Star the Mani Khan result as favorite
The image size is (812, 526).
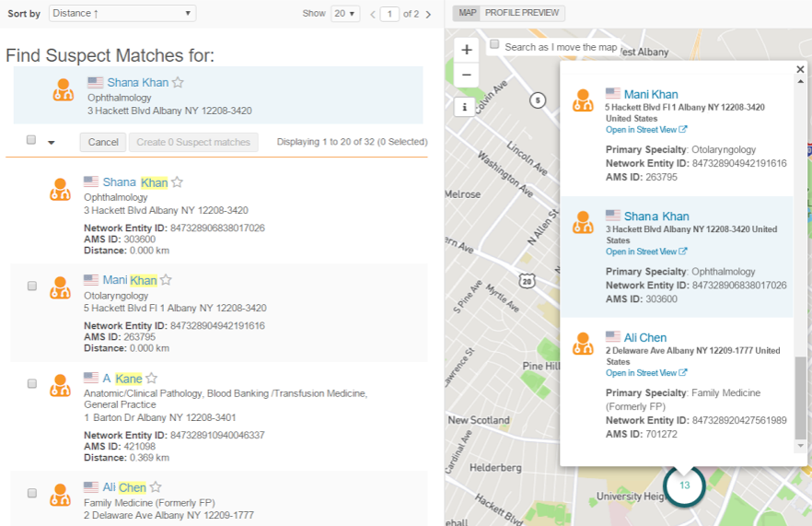[166, 280]
